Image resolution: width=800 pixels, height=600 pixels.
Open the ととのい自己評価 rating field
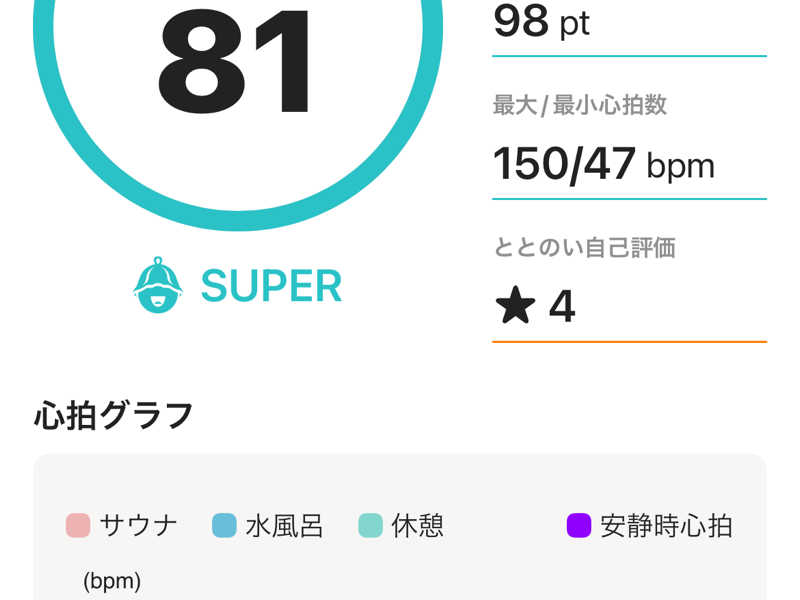pos(629,288)
